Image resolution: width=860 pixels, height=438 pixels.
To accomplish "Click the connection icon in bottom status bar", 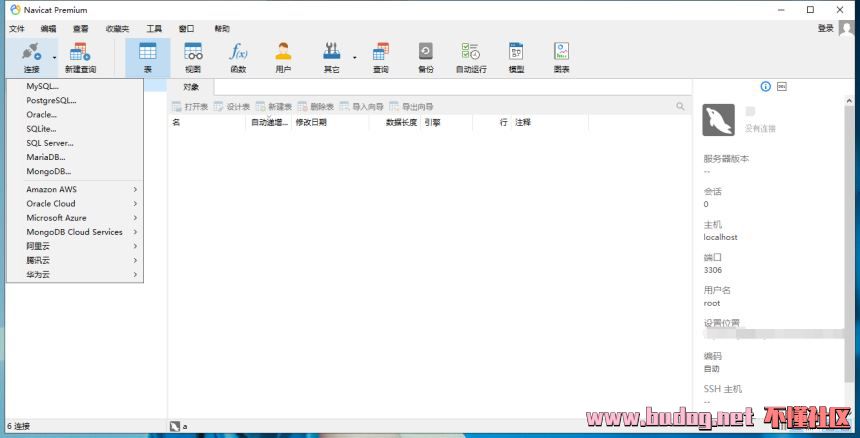I will pyautogui.click(x=175, y=426).
